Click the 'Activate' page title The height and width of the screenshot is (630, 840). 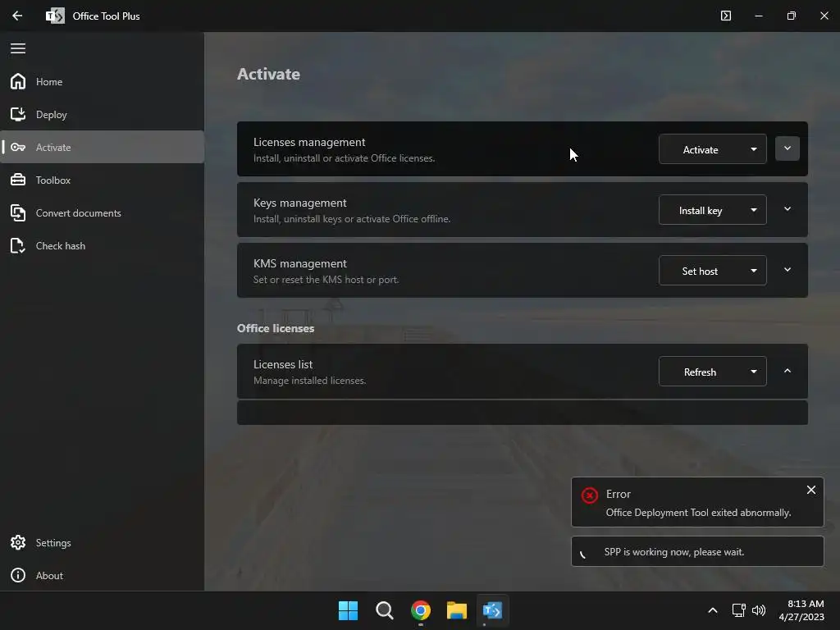(268, 74)
